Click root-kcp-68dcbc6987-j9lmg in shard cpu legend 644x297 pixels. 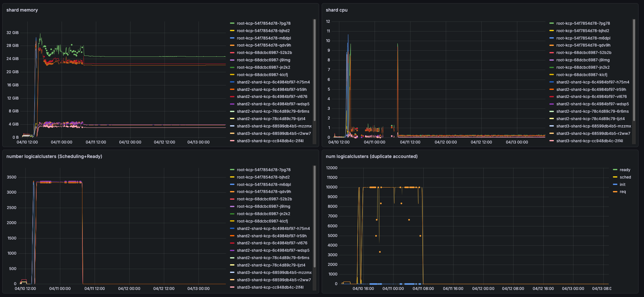coord(583,60)
